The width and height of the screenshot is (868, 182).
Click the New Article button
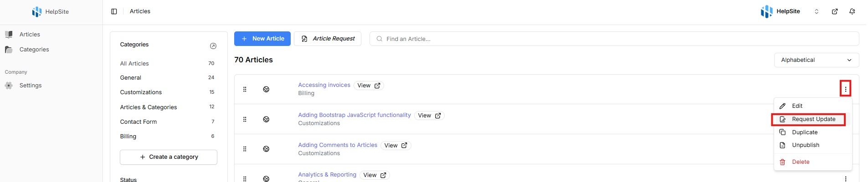pyautogui.click(x=262, y=39)
